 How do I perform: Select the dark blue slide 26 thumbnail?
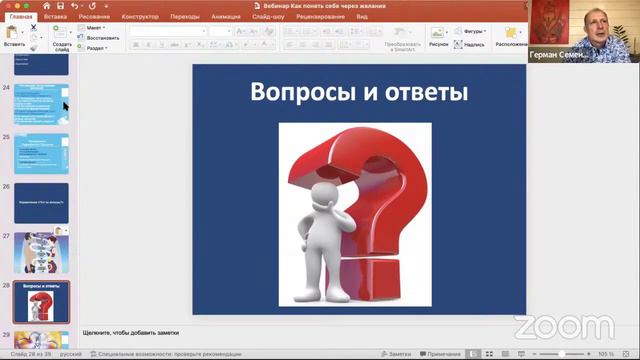click(41, 203)
